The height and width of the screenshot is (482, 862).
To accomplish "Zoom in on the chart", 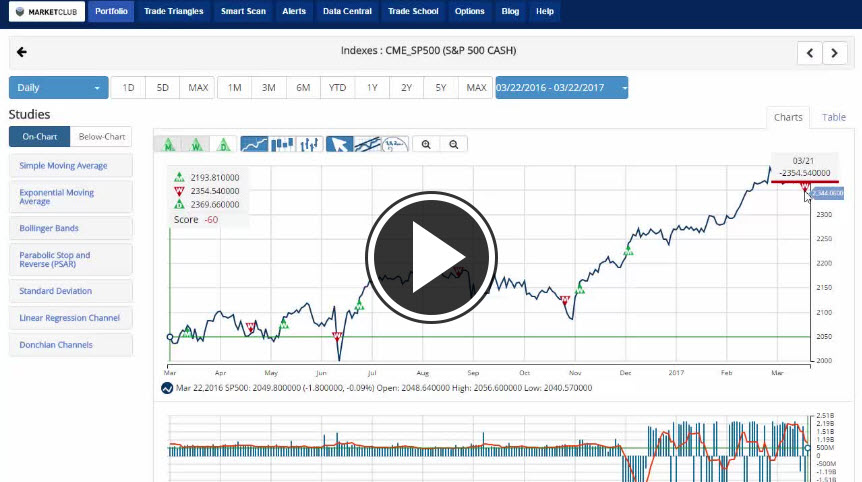I will coord(426,145).
